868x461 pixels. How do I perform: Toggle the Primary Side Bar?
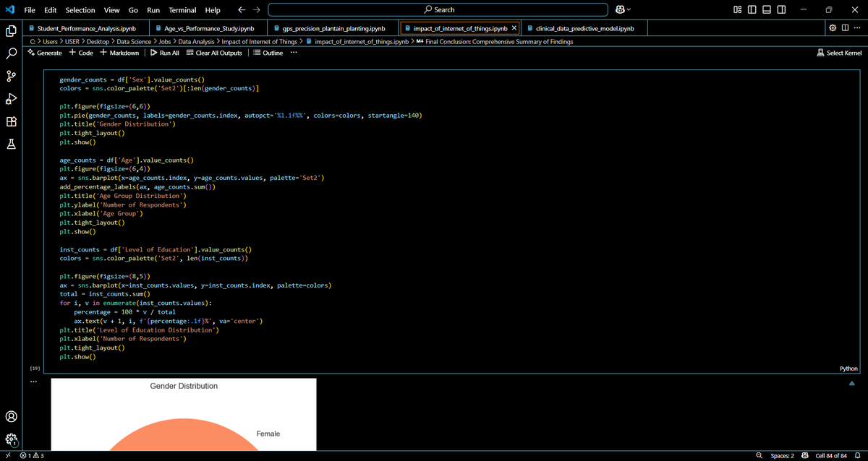pyautogui.click(x=752, y=10)
